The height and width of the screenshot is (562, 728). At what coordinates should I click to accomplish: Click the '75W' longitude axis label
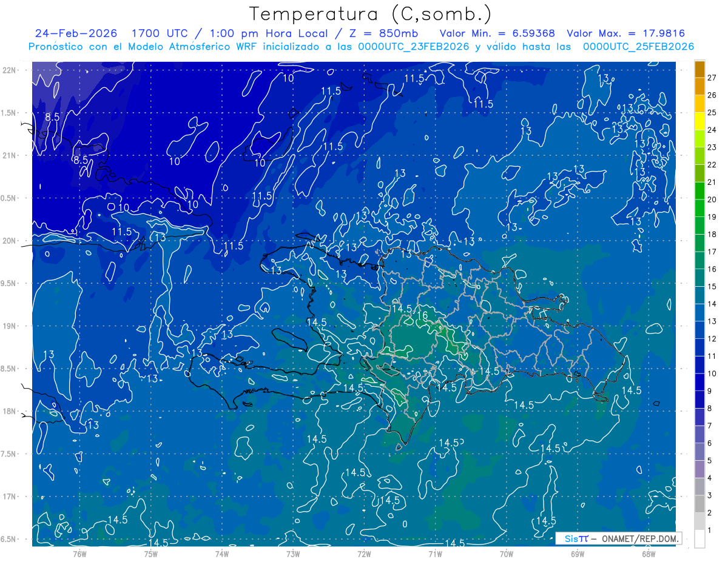click(x=151, y=554)
